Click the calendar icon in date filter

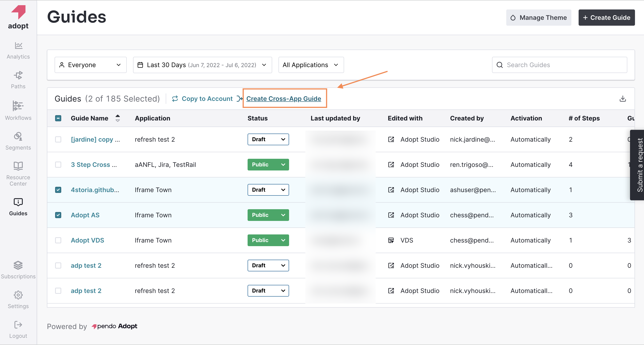coord(140,65)
